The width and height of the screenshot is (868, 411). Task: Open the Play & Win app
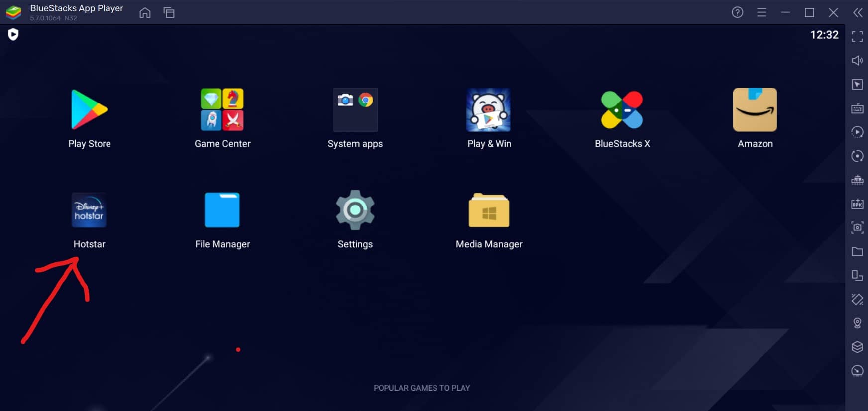pyautogui.click(x=489, y=110)
